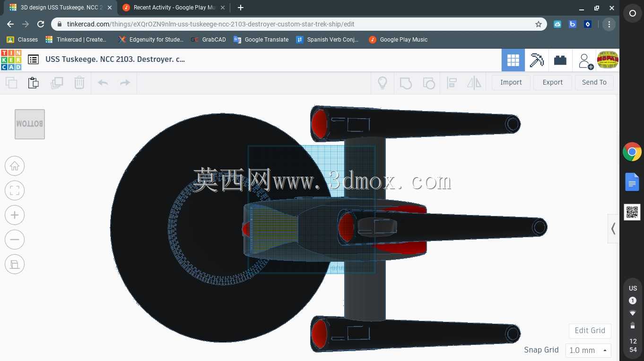Screen dimensions: 644x361
Task: Open the ChromeOS launcher circle
Action: tap(632, 14)
